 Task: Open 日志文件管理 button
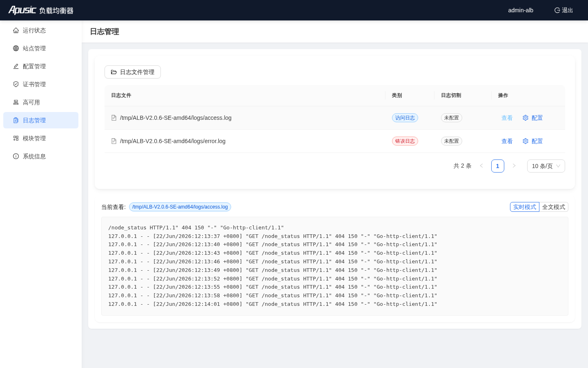click(133, 72)
